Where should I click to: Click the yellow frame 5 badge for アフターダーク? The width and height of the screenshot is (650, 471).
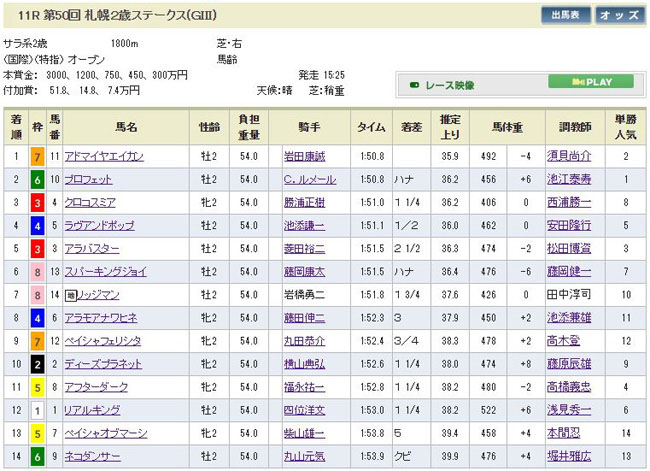pyautogui.click(x=38, y=387)
